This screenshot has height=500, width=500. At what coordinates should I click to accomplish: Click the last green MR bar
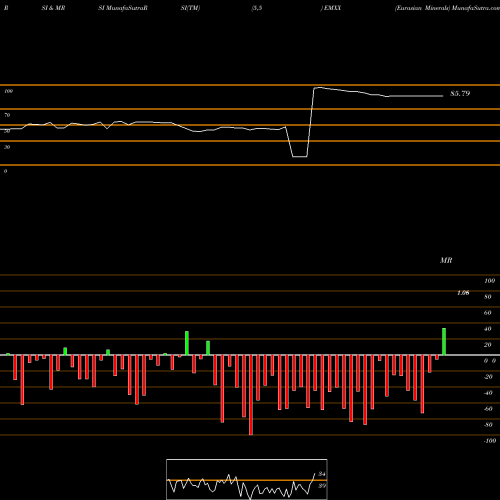(444, 342)
